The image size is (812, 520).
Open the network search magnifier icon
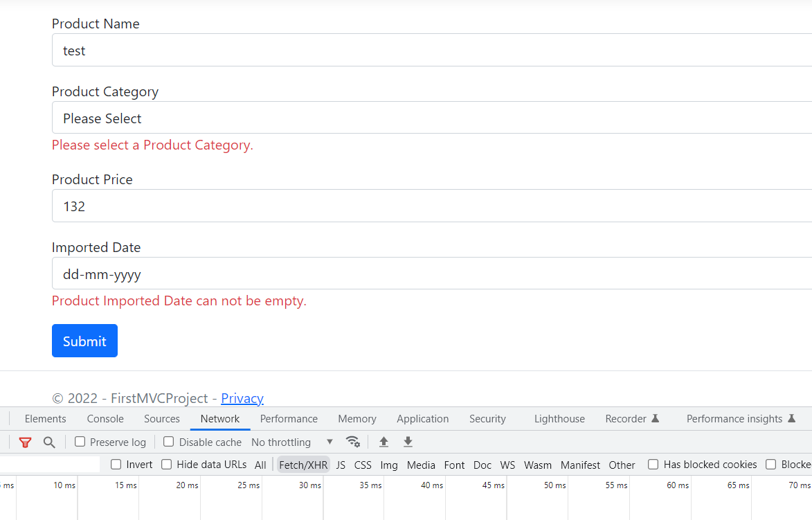(x=48, y=442)
